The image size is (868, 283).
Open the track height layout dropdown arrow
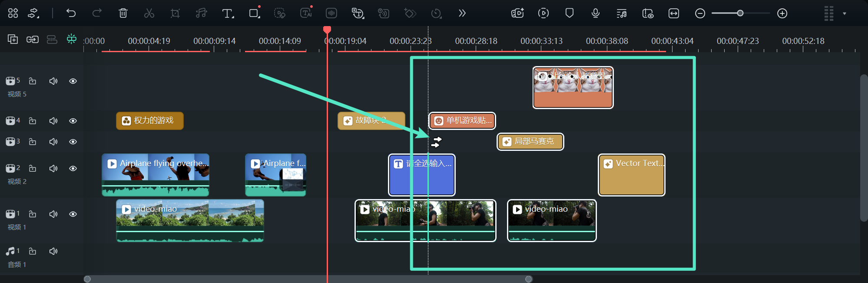[844, 13]
